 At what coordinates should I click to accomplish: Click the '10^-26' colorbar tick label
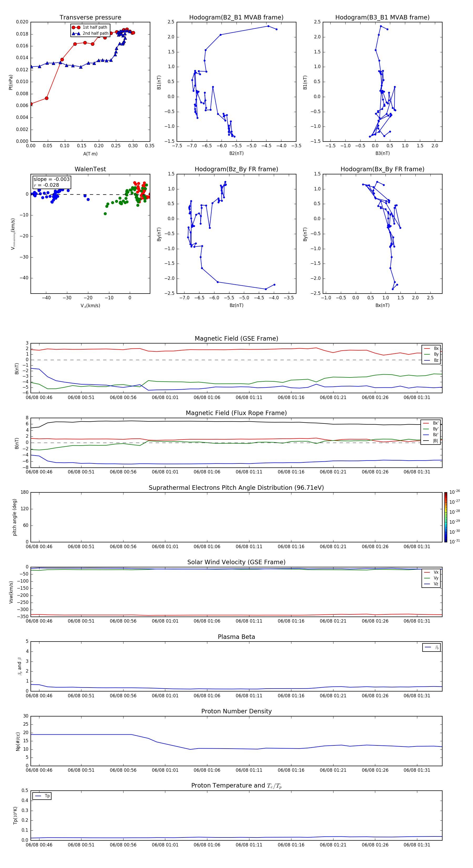[455, 492]
